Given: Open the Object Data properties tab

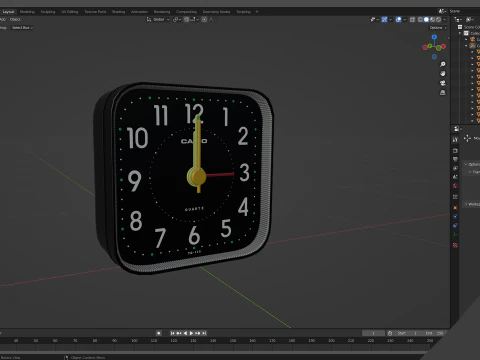Looking at the screenshot, I should [x=455, y=234].
